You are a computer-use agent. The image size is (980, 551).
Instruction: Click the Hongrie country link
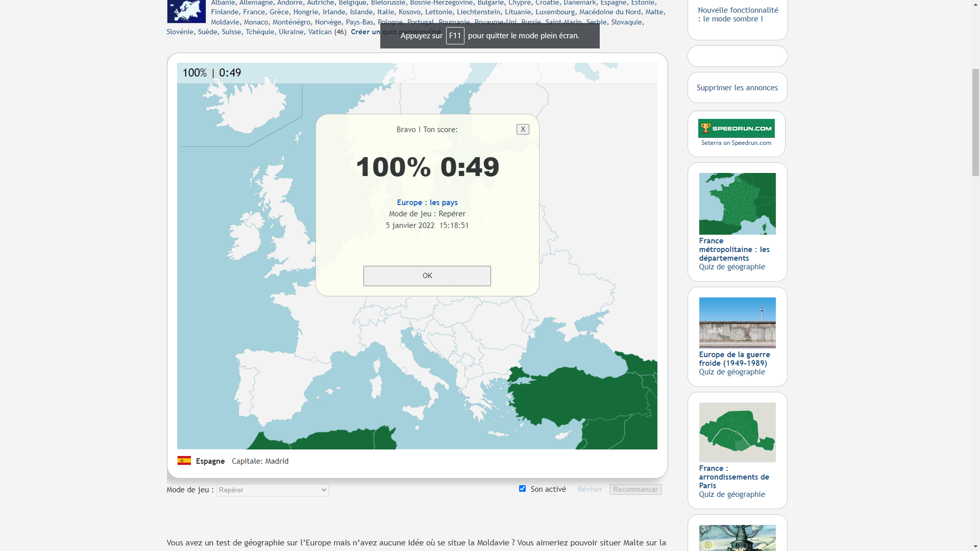306,12
